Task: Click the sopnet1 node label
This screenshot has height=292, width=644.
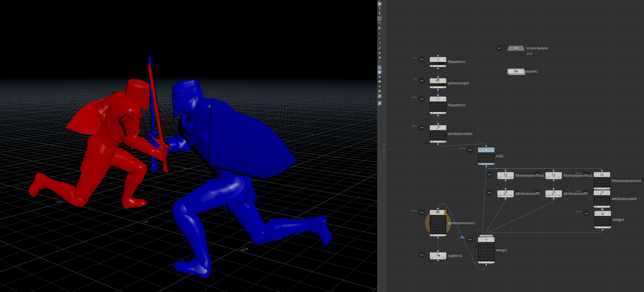Action: 531,71
